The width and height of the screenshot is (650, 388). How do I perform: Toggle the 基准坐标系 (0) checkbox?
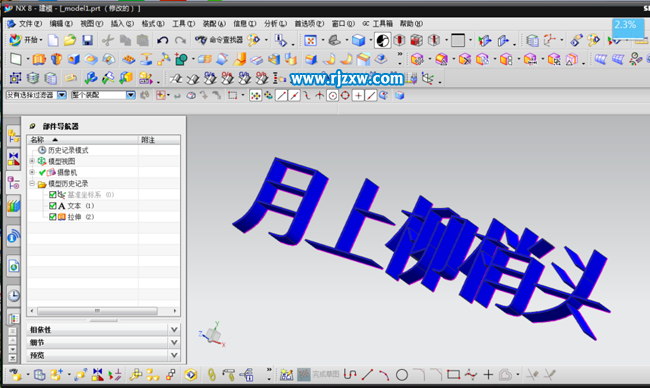tap(53, 194)
